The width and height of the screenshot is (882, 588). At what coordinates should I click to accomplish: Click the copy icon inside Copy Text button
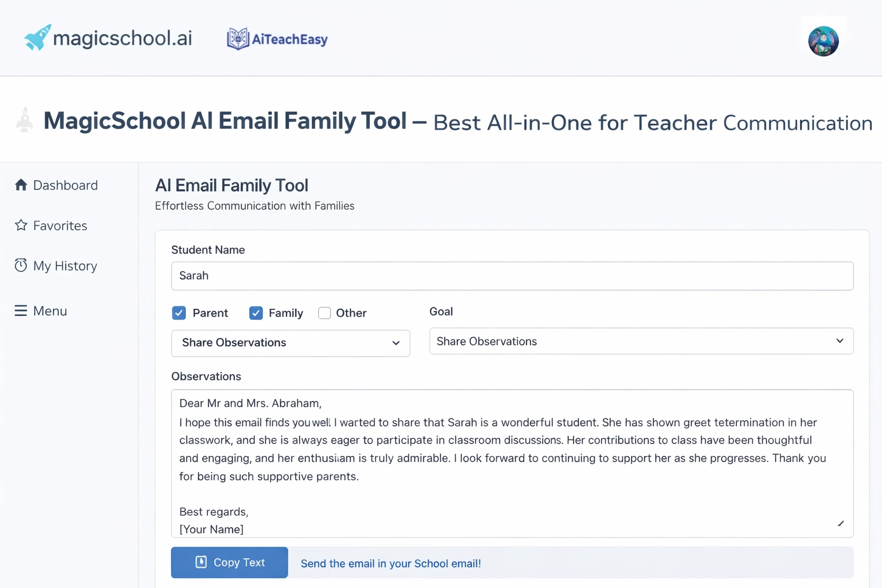202,562
